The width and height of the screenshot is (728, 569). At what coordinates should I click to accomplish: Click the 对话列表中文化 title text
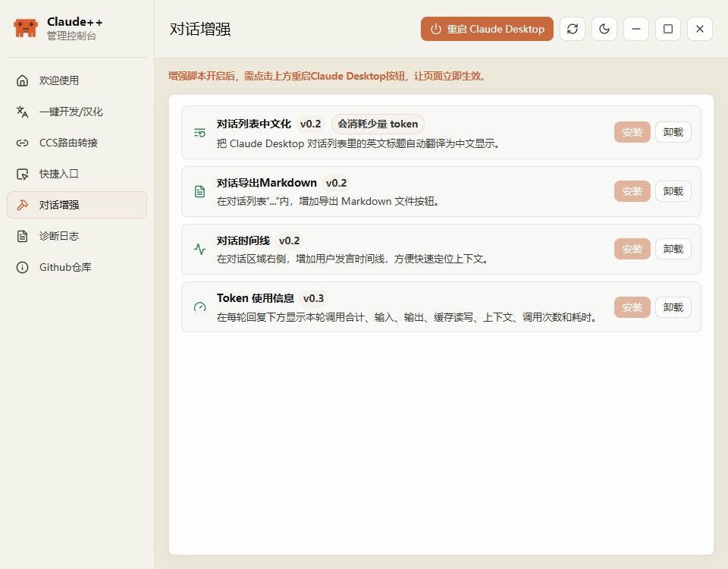254,124
